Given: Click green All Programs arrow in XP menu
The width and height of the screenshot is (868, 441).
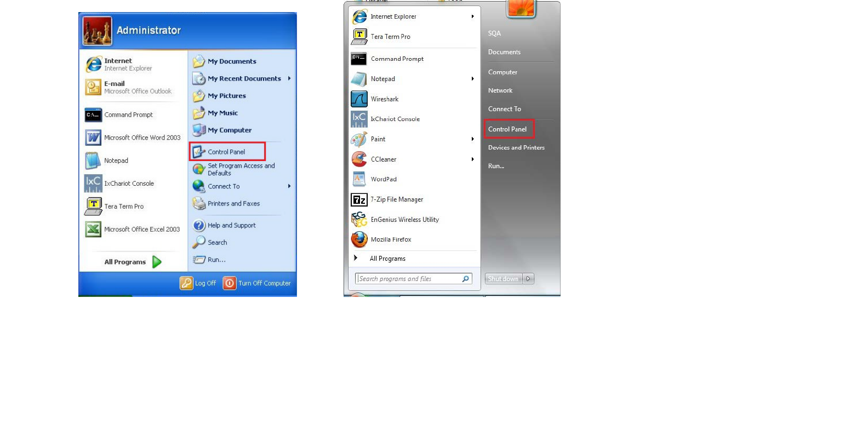Looking at the screenshot, I should [157, 262].
